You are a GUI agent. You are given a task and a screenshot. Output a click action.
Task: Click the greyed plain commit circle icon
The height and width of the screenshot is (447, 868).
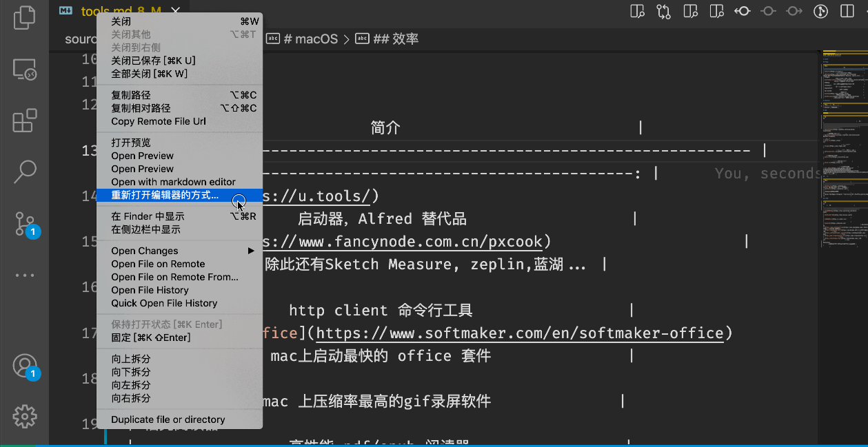pyautogui.click(x=769, y=11)
